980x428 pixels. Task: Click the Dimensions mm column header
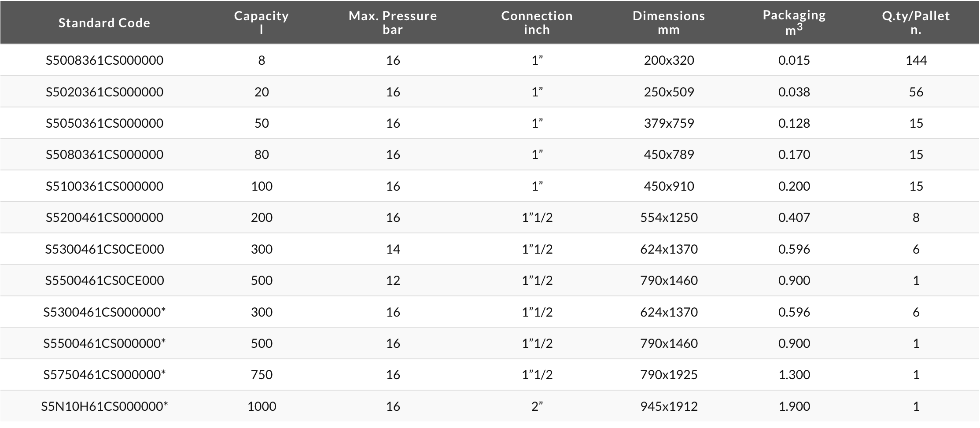(669, 22)
